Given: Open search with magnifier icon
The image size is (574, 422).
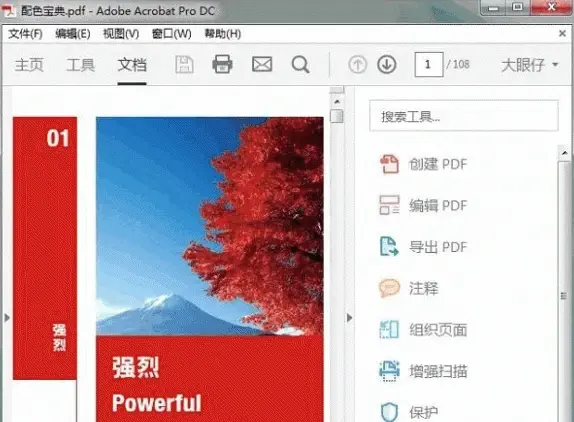Looking at the screenshot, I should click(301, 65).
